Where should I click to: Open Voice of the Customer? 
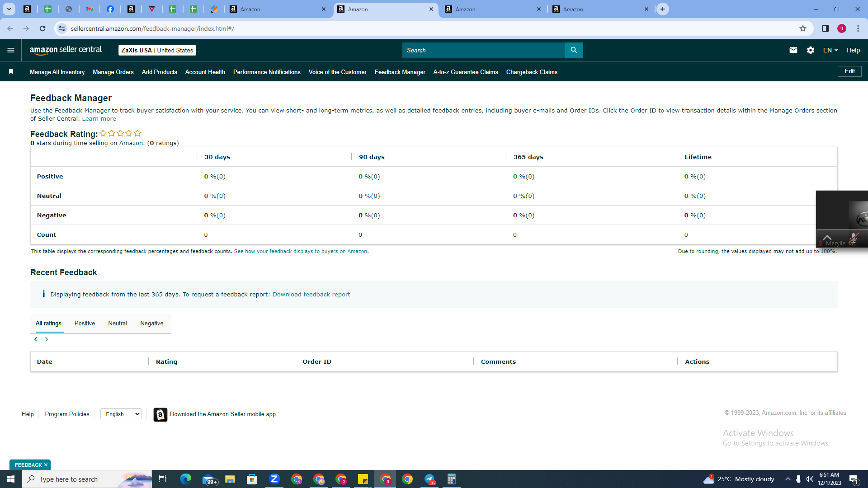[337, 72]
